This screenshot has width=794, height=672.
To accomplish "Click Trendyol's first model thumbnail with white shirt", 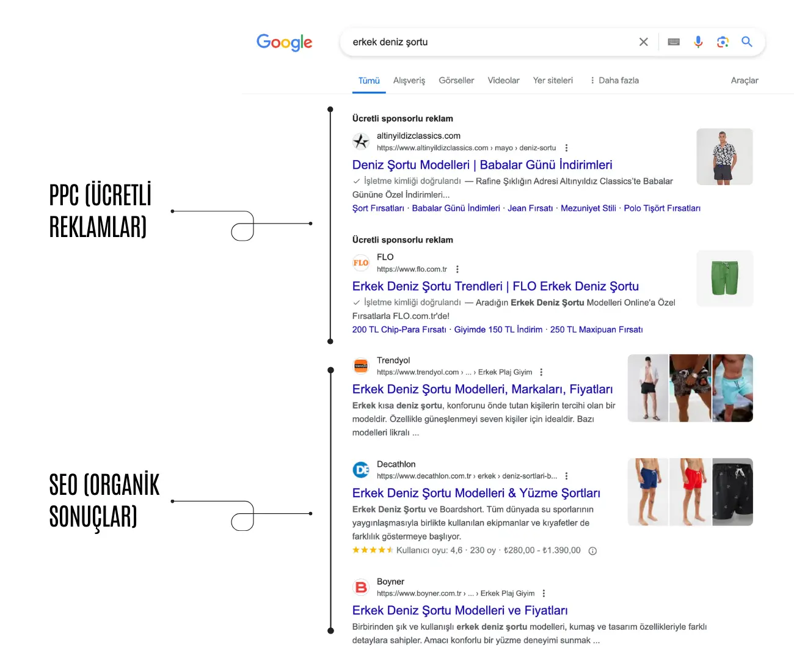I will pyautogui.click(x=648, y=388).
